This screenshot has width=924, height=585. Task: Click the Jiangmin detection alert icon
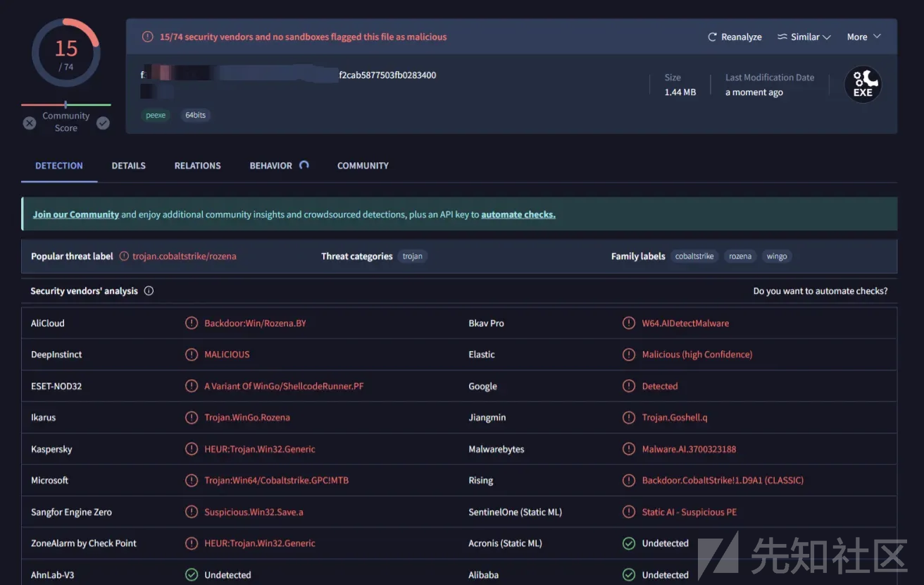pyautogui.click(x=629, y=417)
